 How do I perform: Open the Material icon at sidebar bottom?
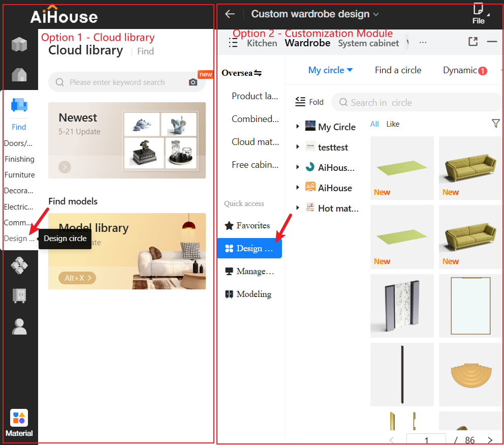(19, 418)
